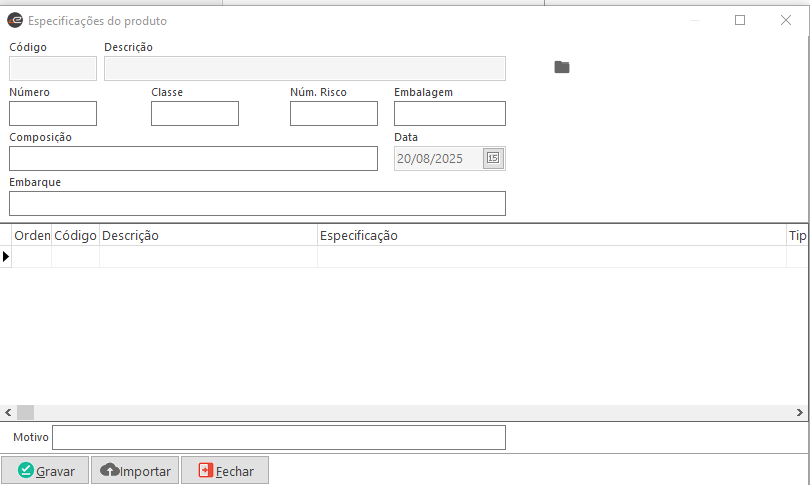Focus the Composição text field
This screenshot has width=810, height=485.
coord(193,158)
